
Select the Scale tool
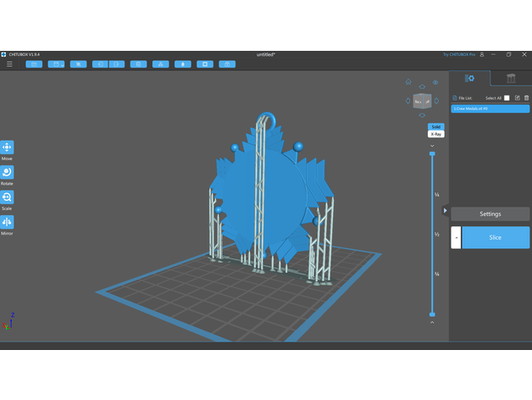[7, 197]
